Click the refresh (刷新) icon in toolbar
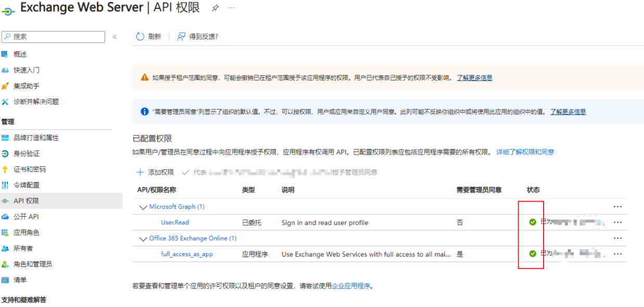 pyautogui.click(x=140, y=36)
